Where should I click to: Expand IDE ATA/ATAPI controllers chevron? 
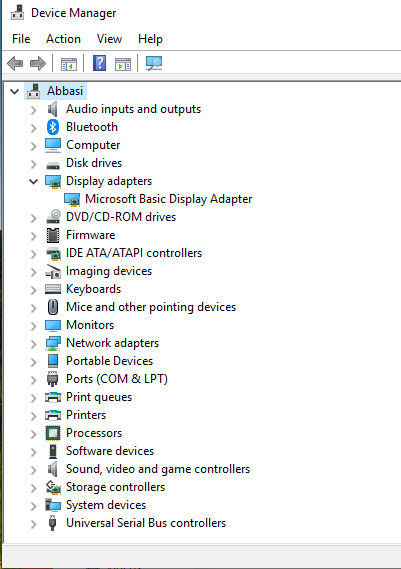34,254
